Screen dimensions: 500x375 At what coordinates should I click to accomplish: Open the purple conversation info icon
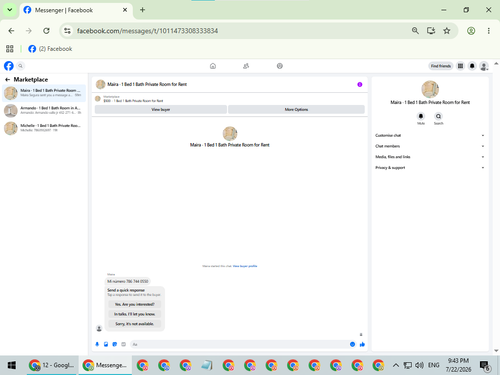pyautogui.click(x=360, y=84)
